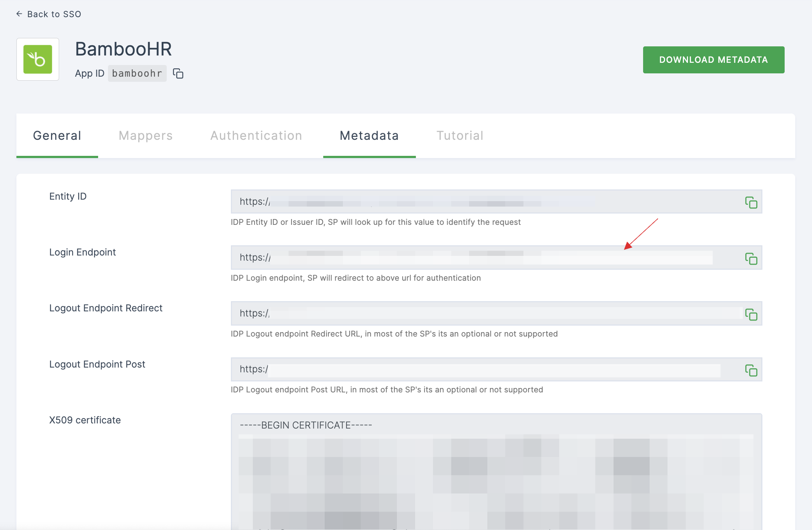Open the Authentication tab
This screenshot has height=530, width=812.
pos(256,136)
